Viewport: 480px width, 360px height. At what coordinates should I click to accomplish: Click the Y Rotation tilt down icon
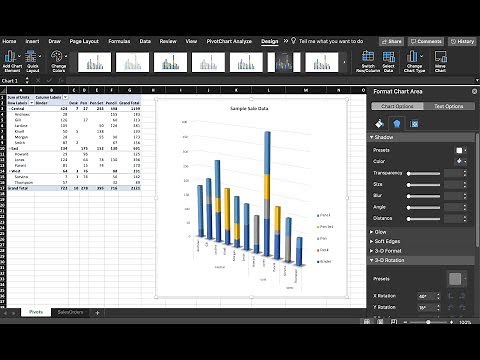(x=462, y=307)
